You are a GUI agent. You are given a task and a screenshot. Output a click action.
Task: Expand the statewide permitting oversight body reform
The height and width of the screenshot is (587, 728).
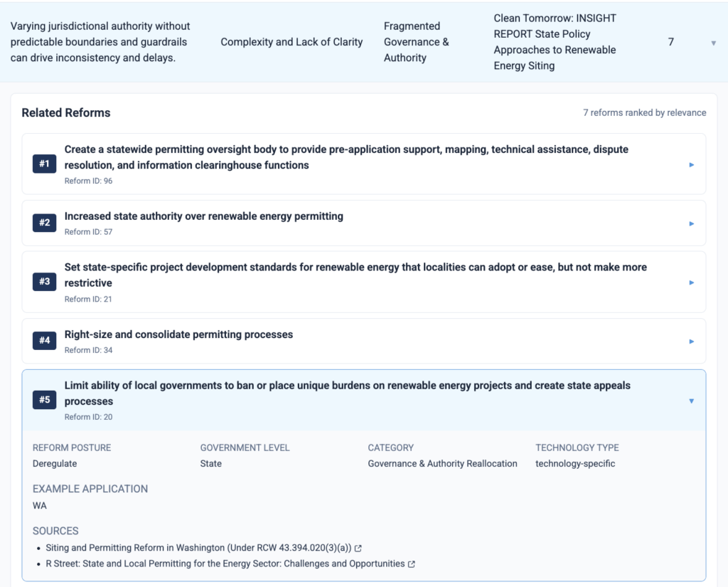[x=691, y=165]
